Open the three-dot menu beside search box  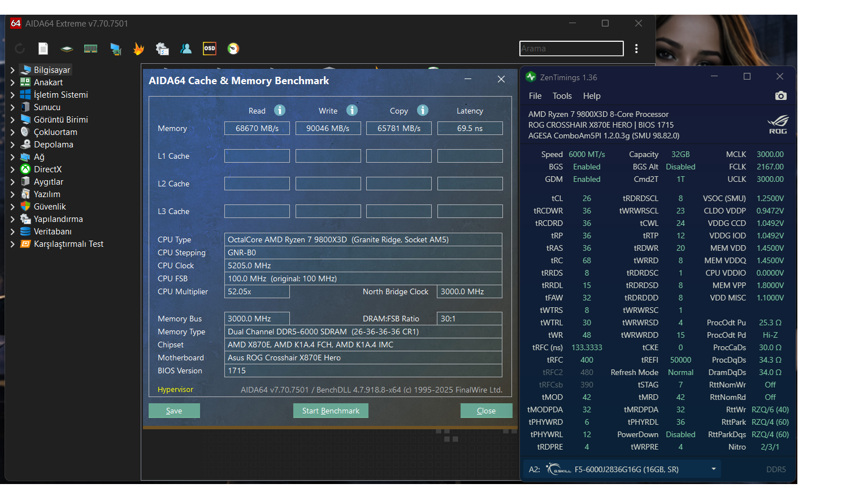(x=636, y=49)
